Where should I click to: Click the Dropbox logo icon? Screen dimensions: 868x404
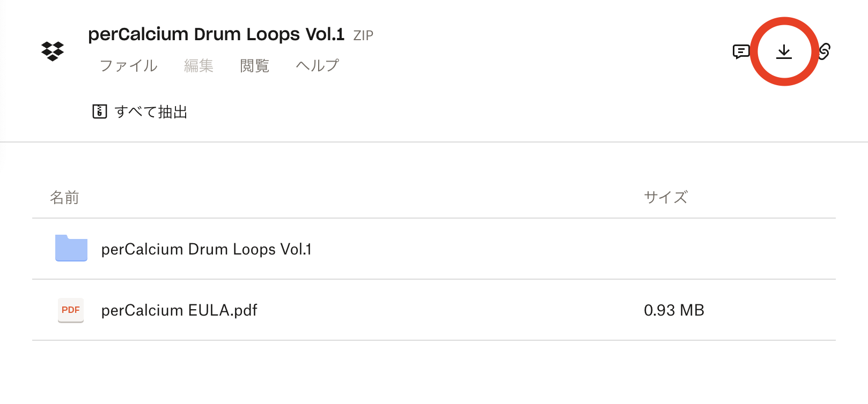point(53,51)
